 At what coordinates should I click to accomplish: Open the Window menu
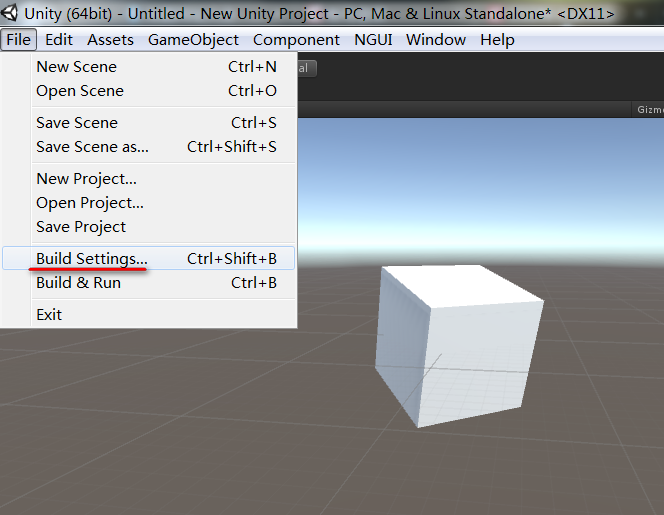click(x=436, y=40)
